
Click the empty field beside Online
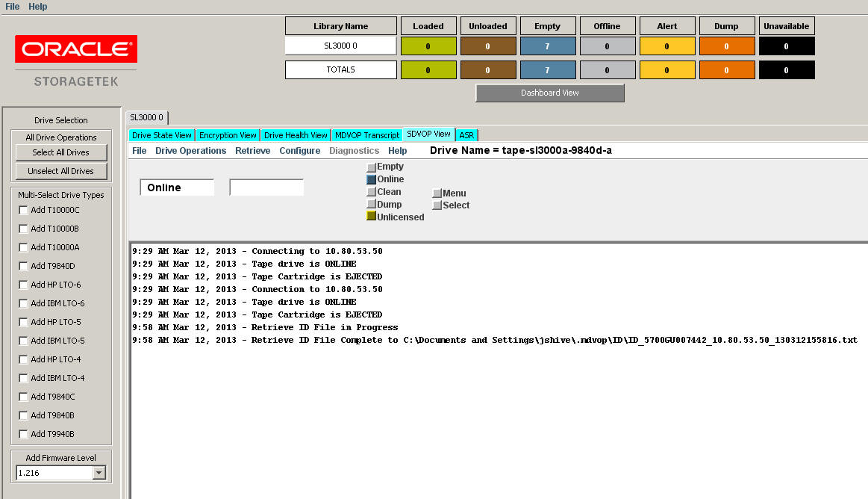point(267,187)
